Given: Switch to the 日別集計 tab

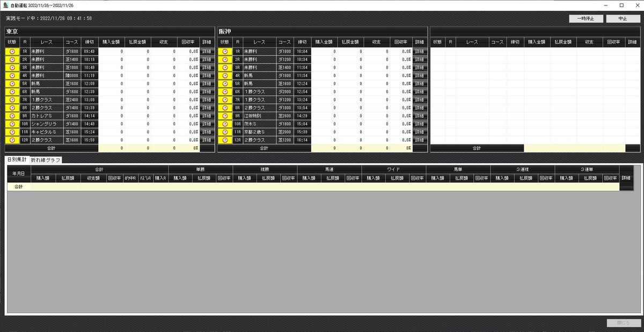Looking at the screenshot, I should [x=17, y=160].
